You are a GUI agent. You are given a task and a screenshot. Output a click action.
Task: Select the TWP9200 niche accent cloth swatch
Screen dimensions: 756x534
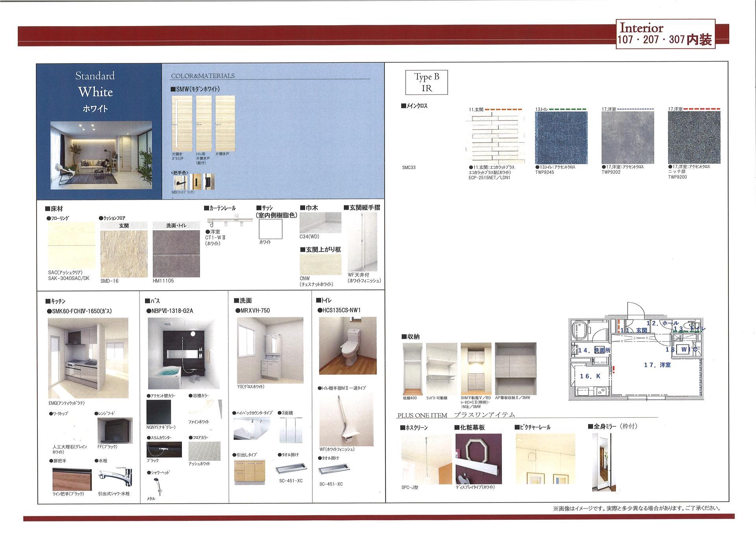point(694,138)
